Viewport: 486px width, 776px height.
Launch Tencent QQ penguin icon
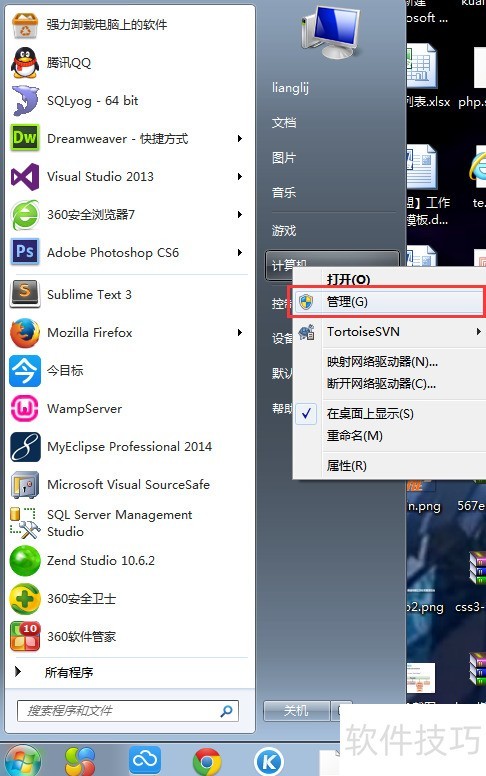click(x=25, y=63)
